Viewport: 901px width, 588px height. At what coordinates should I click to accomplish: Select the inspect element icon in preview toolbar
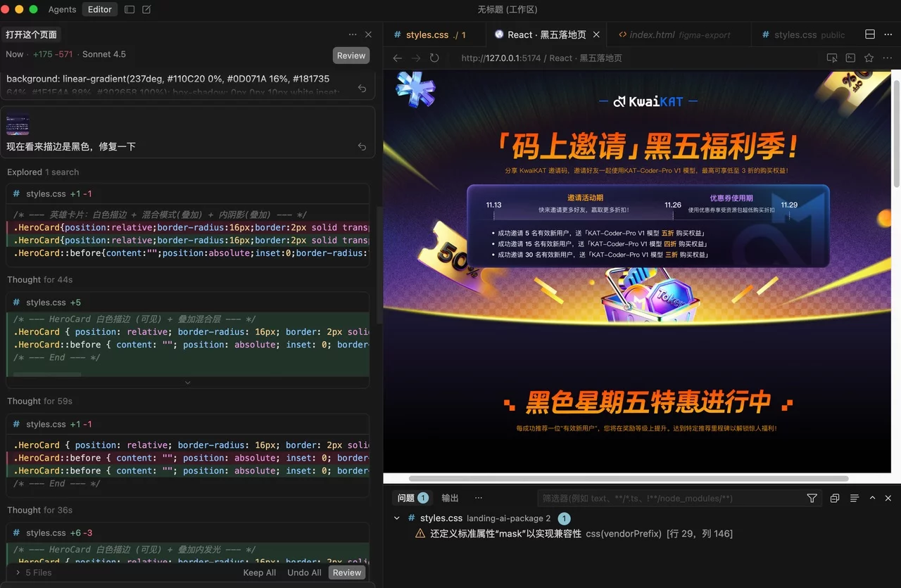[832, 58]
